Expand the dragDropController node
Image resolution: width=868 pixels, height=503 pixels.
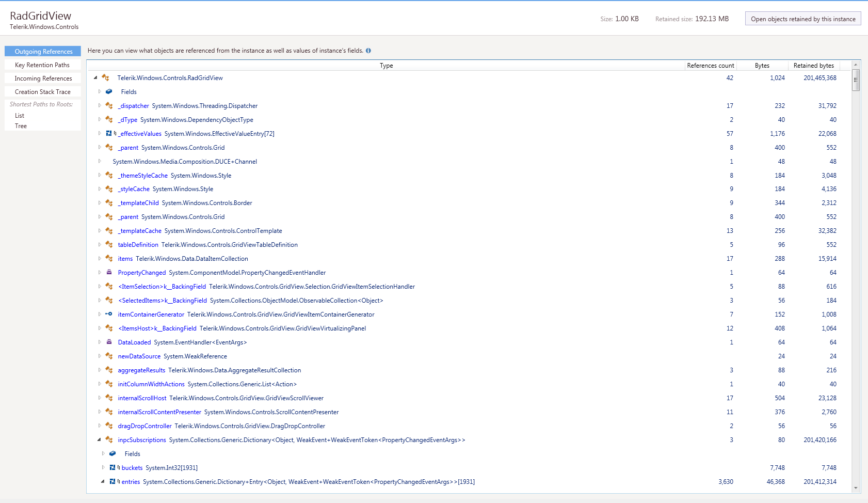click(100, 426)
